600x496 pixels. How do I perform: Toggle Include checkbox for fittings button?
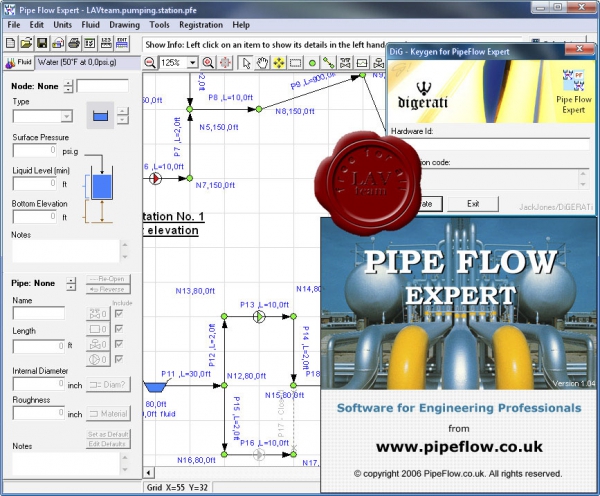click(x=119, y=314)
